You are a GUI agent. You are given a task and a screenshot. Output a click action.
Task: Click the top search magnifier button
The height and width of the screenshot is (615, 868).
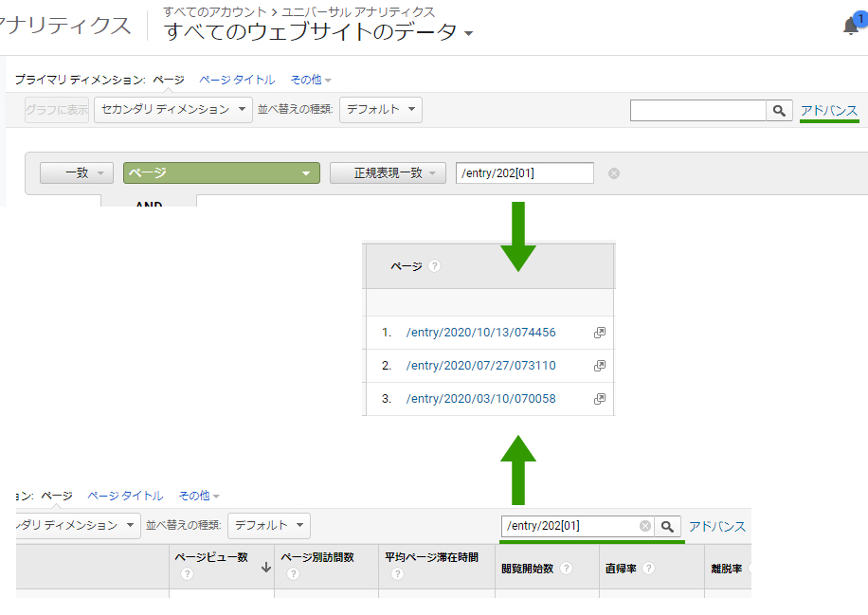[x=779, y=111]
